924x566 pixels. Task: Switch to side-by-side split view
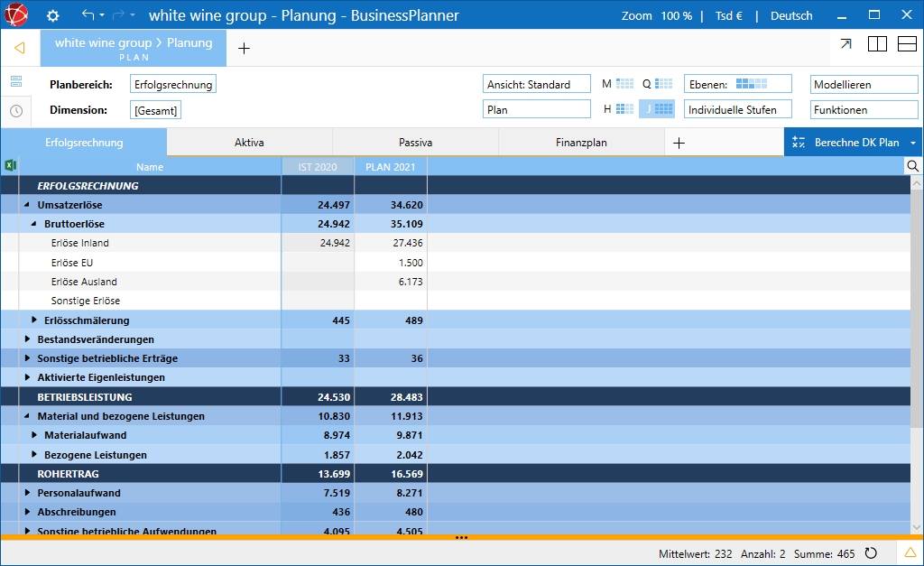click(x=877, y=44)
